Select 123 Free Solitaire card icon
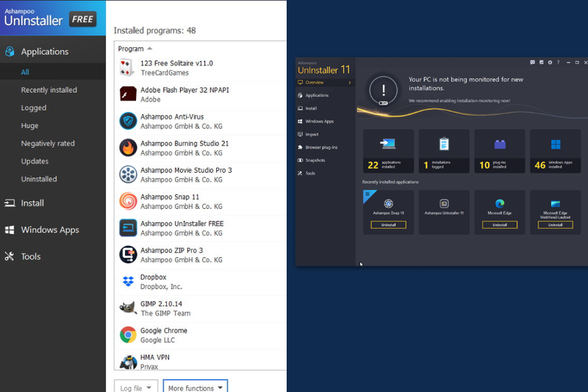The width and height of the screenshot is (588, 392). [x=127, y=68]
